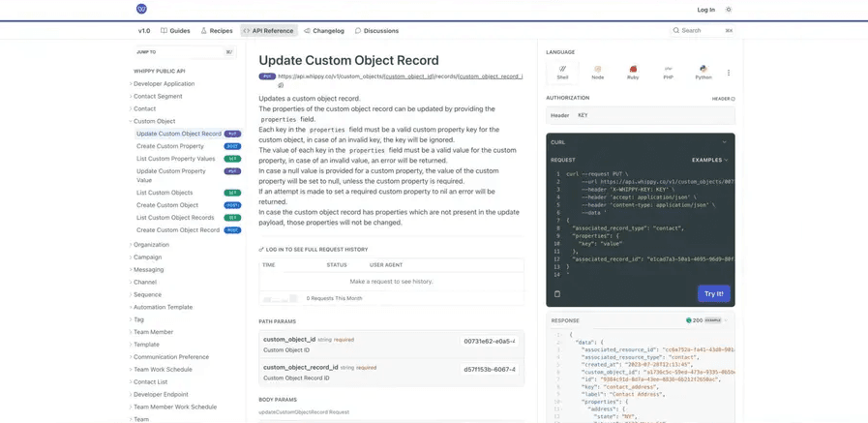Toggle the dark mode sun icon

(729, 10)
